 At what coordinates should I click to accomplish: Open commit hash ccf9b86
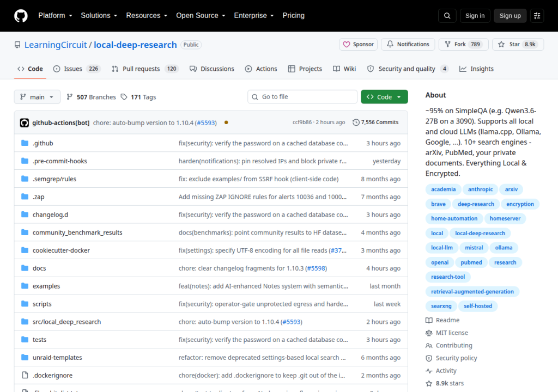[x=302, y=122]
